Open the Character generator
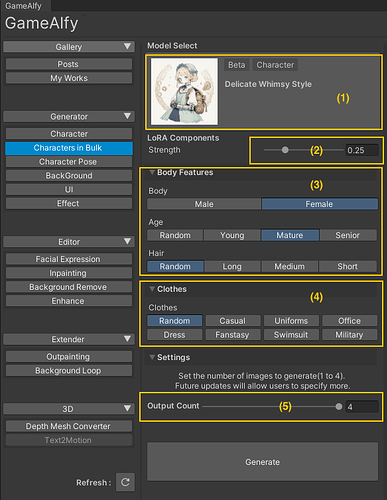387x500 pixels. click(x=69, y=134)
